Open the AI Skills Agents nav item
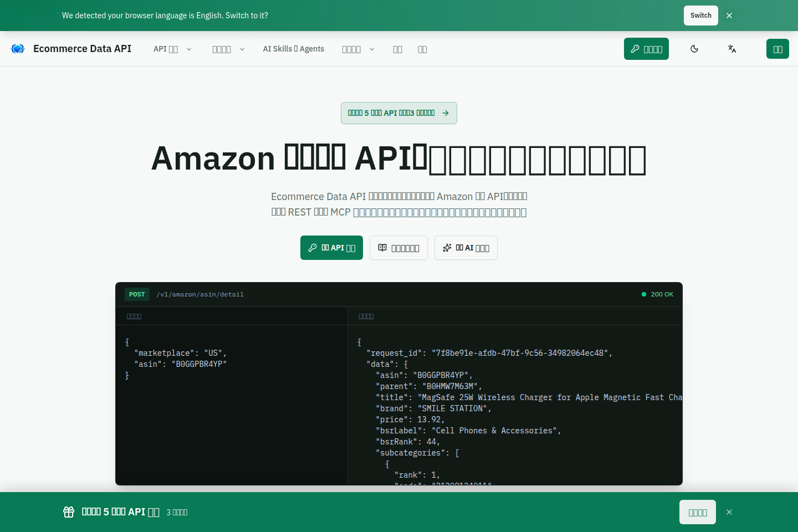Image resolution: width=798 pixels, height=532 pixels. 294,49
